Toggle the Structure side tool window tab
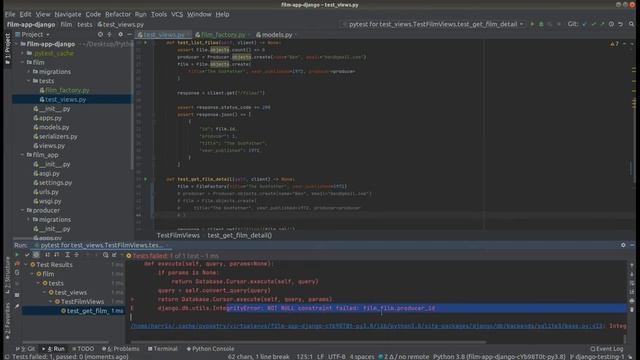640x360 pixels. [7, 275]
